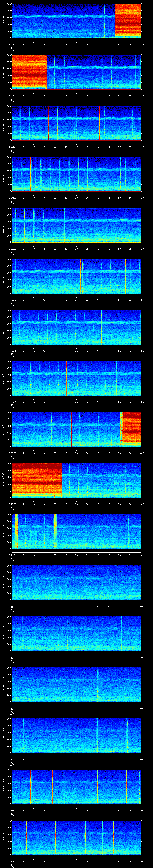Click the 16:03:00 start time label
Screen dimensions: 153x868
(x=12, y=147)
